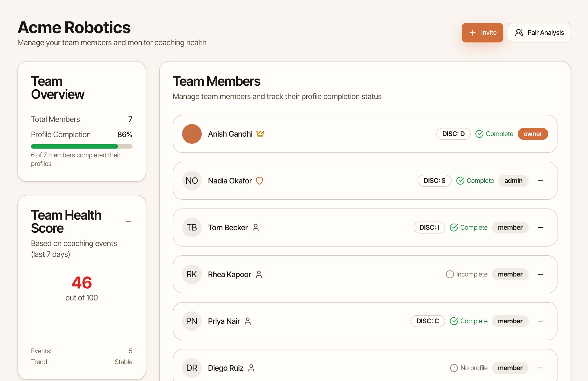This screenshot has height=381, width=588.
Task: Click the green checkmark icon in Tom Becker's row
Action: [454, 228]
